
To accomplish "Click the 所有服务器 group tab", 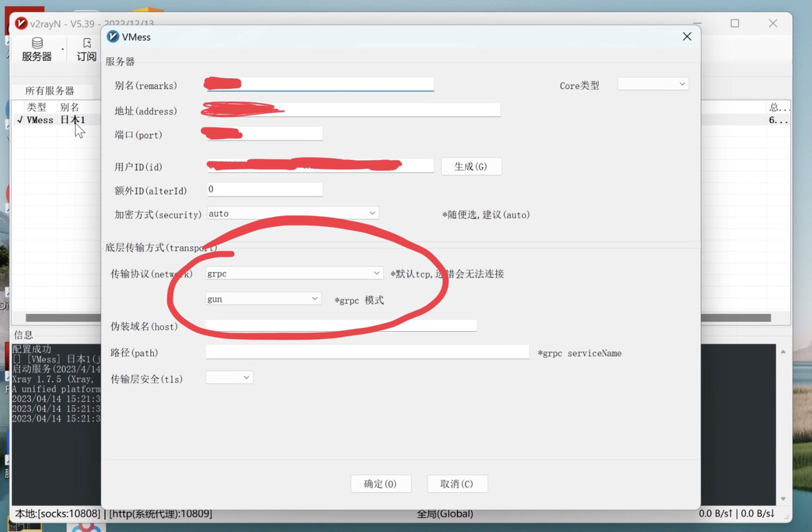I will tap(50, 90).
